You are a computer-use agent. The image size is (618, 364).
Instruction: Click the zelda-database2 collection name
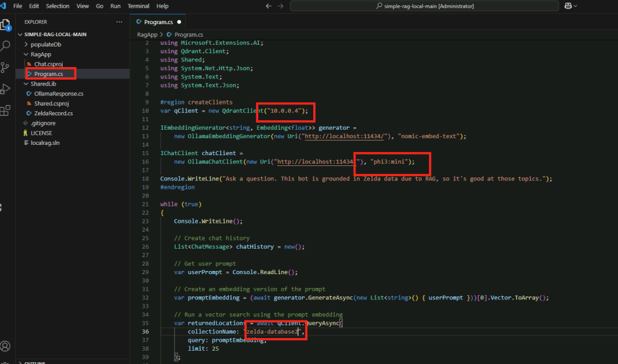[x=273, y=331]
